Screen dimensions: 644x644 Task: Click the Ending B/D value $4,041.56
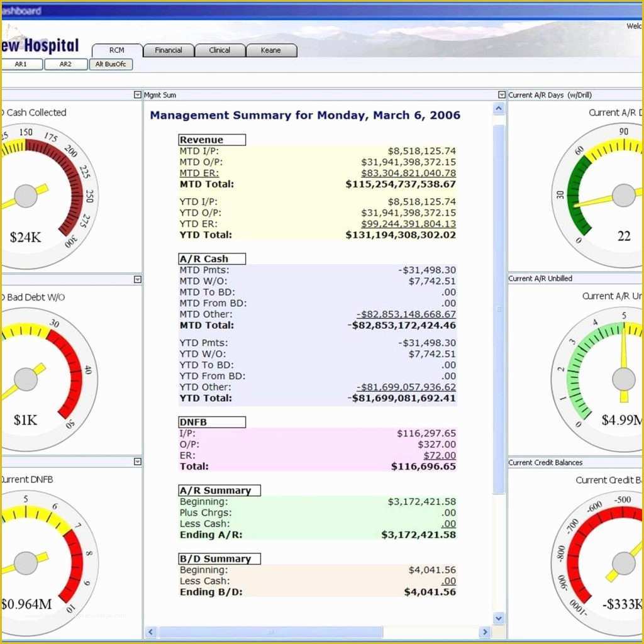430,592
